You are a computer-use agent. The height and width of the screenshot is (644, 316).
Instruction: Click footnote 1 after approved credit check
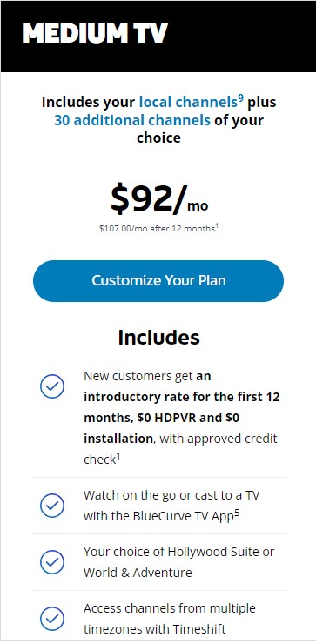coord(118,456)
